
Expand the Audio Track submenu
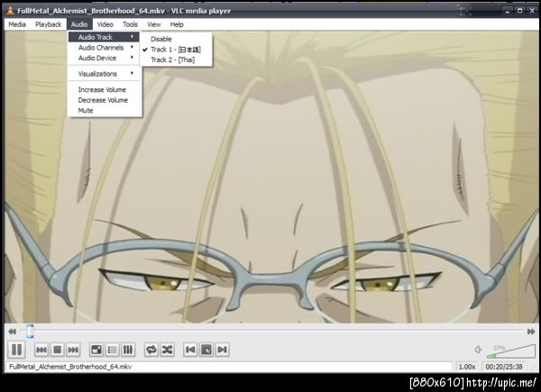[x=104, y=37]
